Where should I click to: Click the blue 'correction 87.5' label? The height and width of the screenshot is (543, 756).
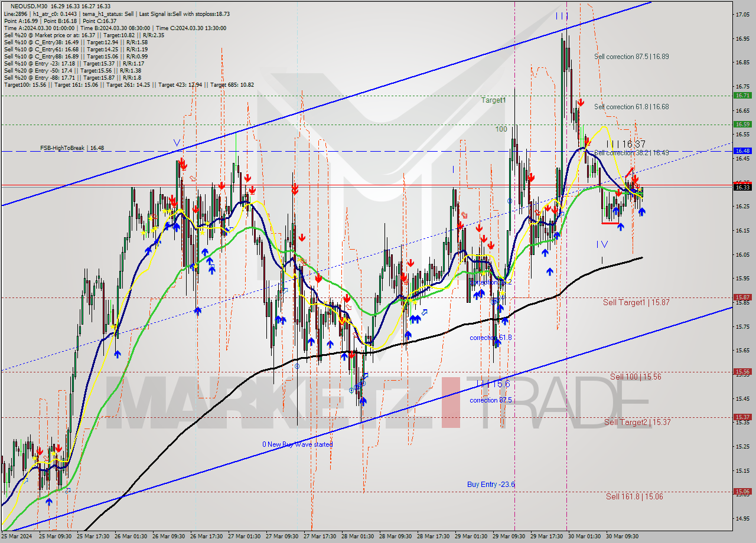point(491,400)
